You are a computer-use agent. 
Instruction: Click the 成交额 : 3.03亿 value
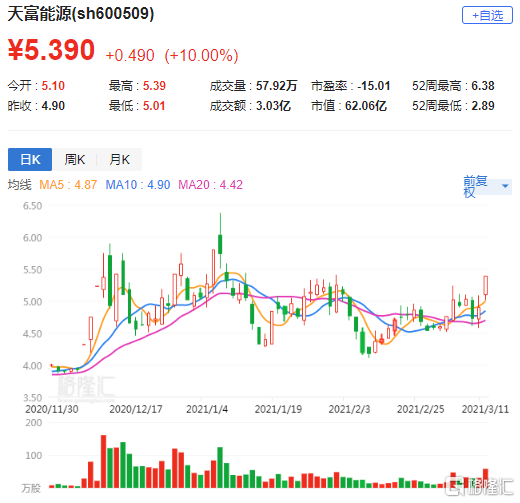[x=250, y=106]
